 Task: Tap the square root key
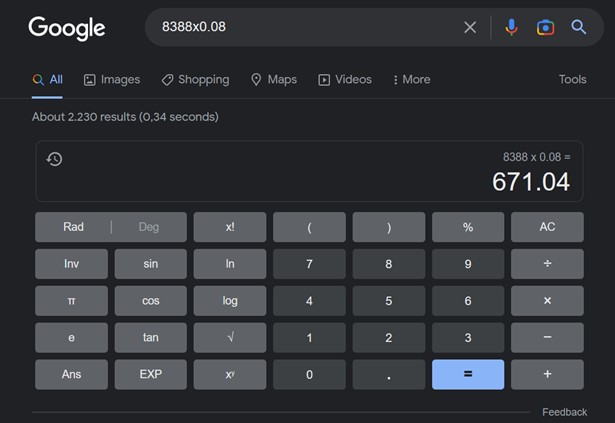click(x=230, y=337)
